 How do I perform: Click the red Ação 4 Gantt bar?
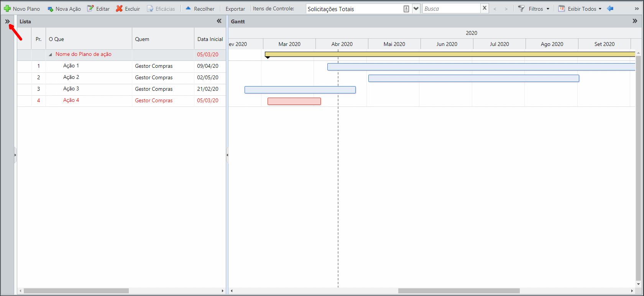294,101
